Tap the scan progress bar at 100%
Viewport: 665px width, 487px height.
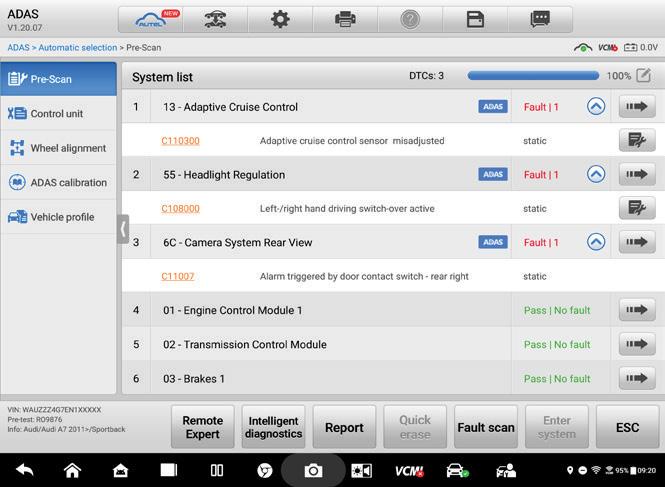[533, 76]
